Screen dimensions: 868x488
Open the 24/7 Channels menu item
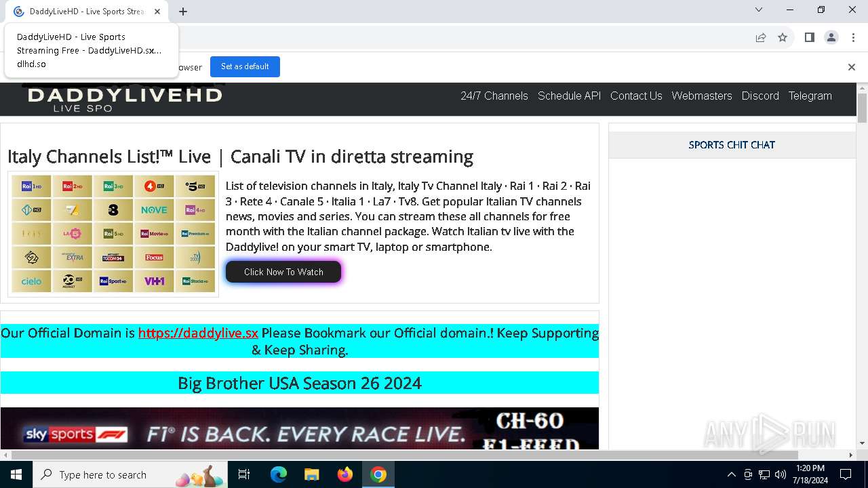[x=494, y=96]
